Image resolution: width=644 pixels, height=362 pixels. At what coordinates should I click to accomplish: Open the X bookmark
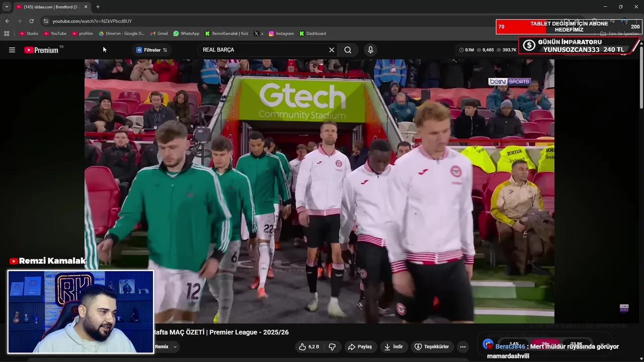pos(259,34)
